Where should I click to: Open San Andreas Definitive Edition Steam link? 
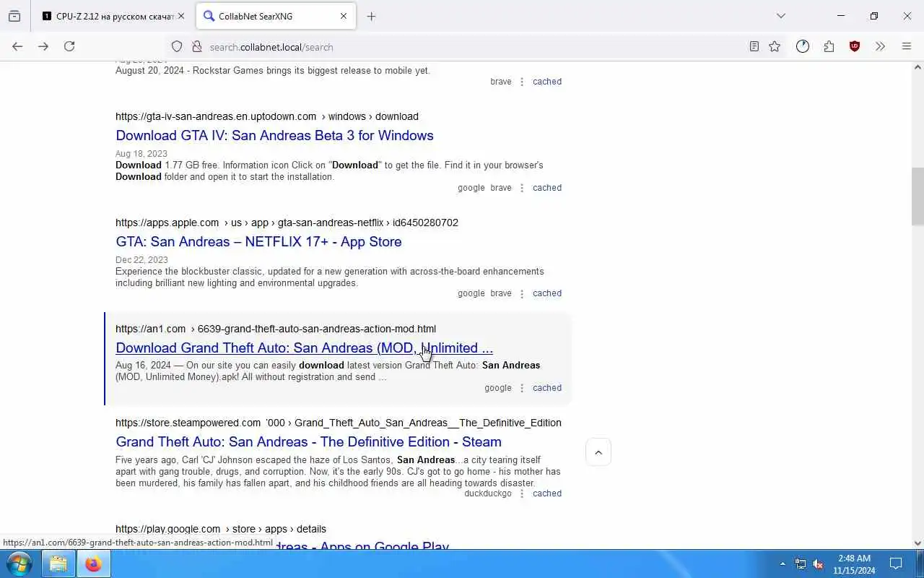coord(308,441)
